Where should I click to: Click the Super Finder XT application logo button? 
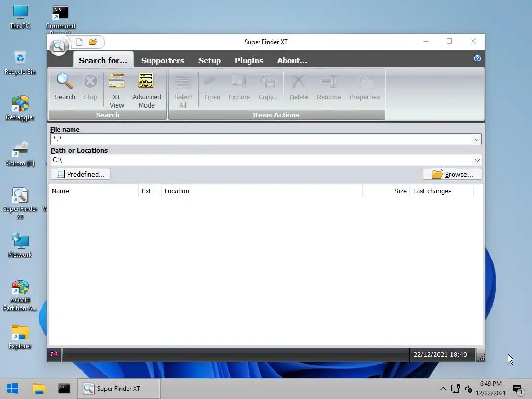tap(59, 46)
